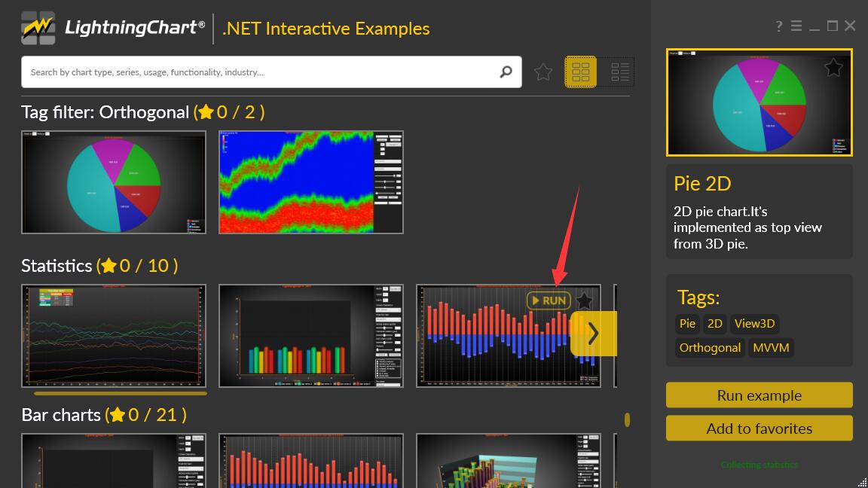Select the MVVM tag

coord(771,347)
